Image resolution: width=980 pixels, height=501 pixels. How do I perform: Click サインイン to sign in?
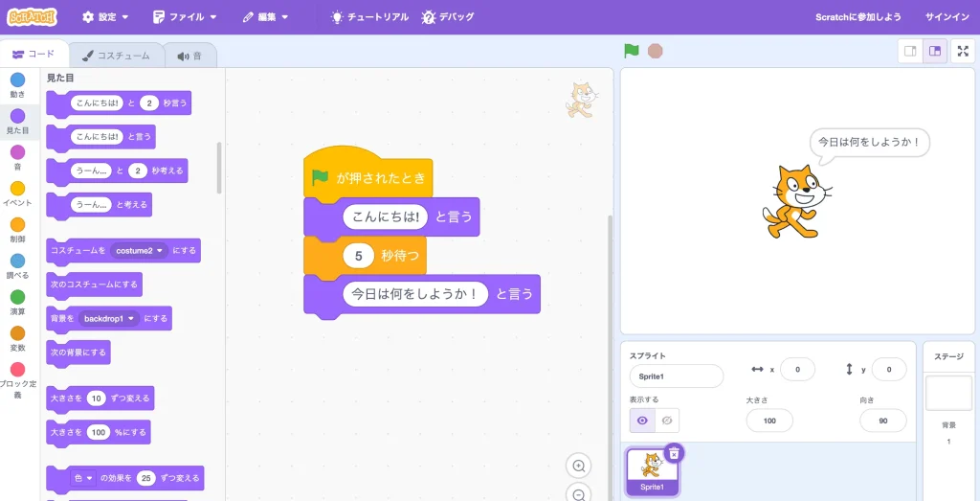point(947,17)
